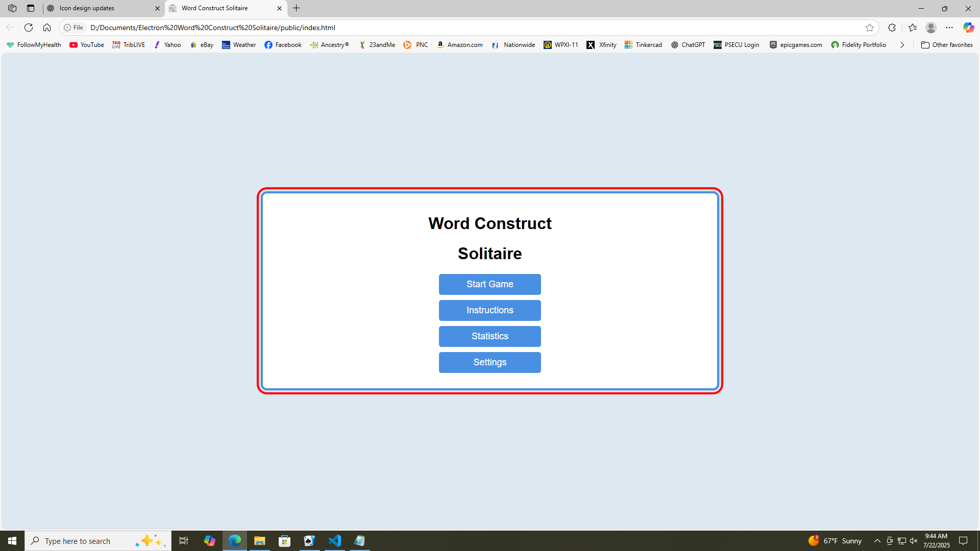980x551 pixels.
Task: Open File Explorer from the taskbar
Action: point(259,540)
